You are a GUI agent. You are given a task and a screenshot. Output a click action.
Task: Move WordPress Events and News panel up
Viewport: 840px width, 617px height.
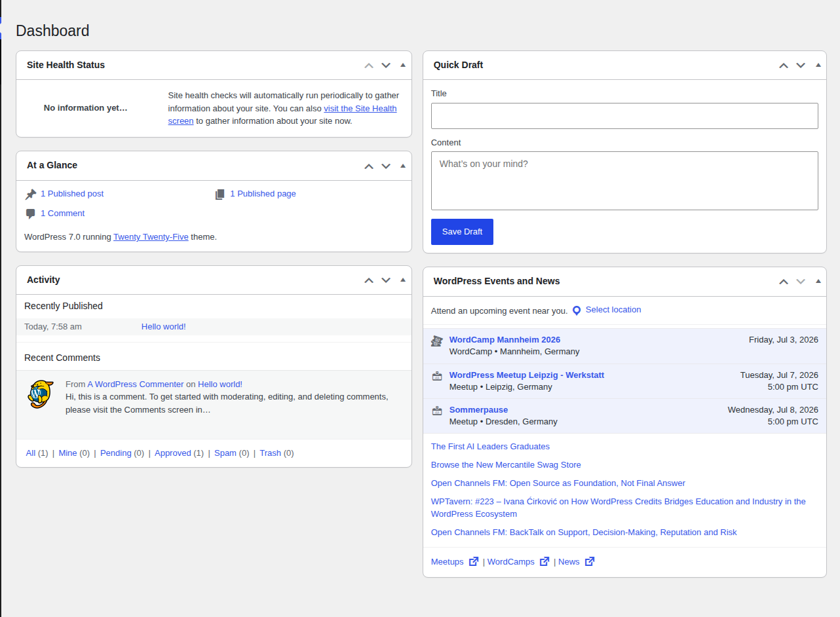[784, 282]
